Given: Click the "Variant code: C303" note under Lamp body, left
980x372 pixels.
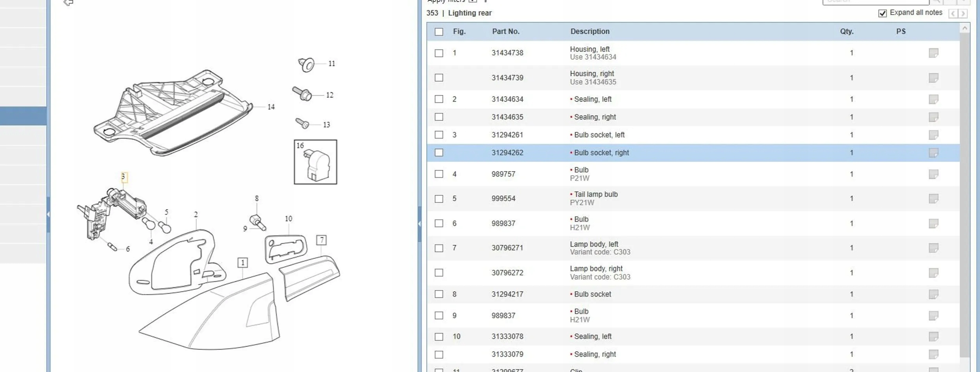Looking at the screenshot, I should 600,252.
